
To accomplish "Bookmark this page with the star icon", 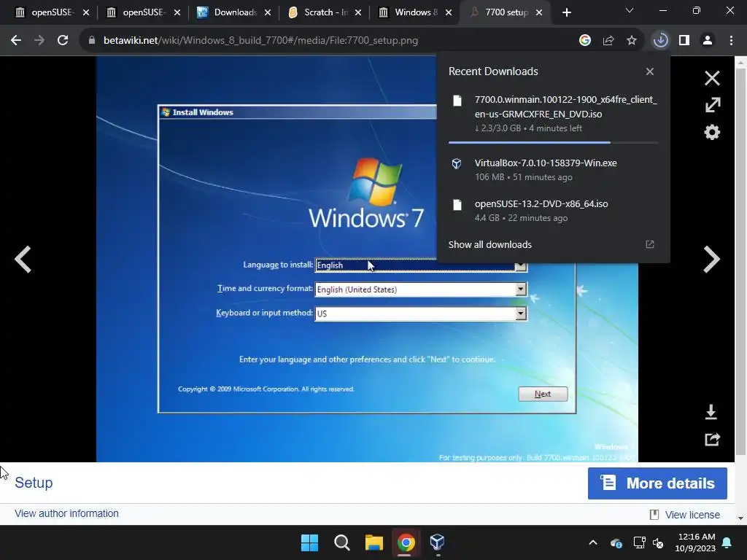I will [631, 41].
